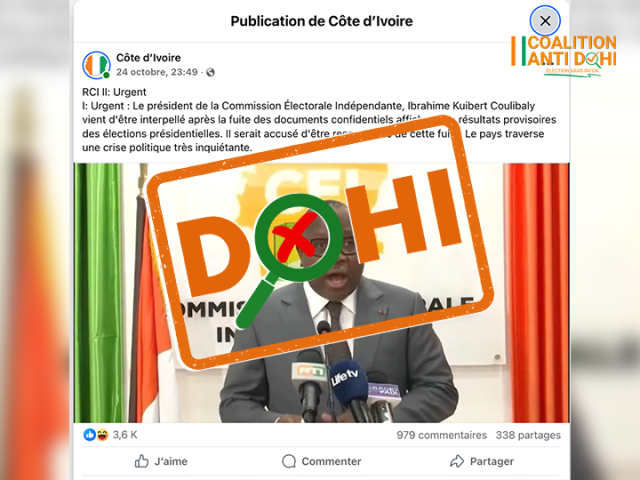
Task: Click the post text starting RCI II: Urgent
Action: click(319, 120)
